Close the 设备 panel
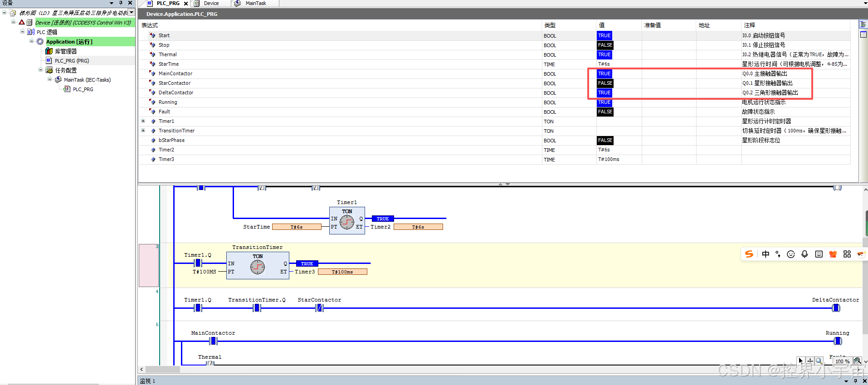 [130, 3]
